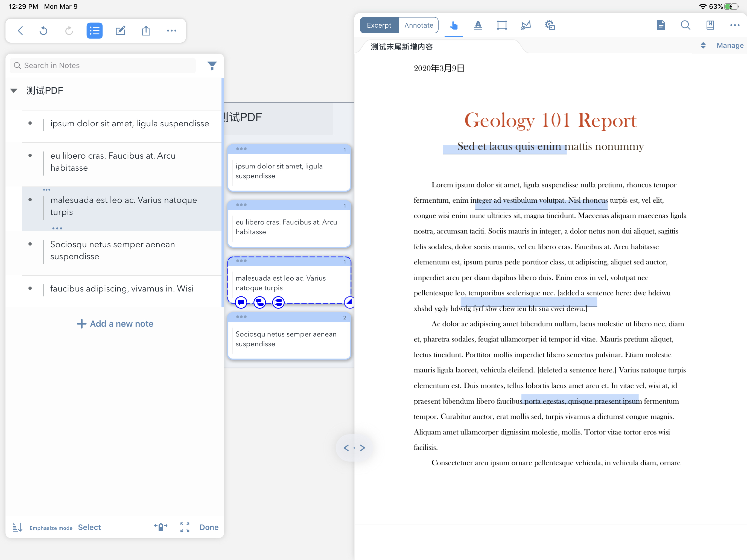
Task: Redo the last action
Action: point(69,31)
